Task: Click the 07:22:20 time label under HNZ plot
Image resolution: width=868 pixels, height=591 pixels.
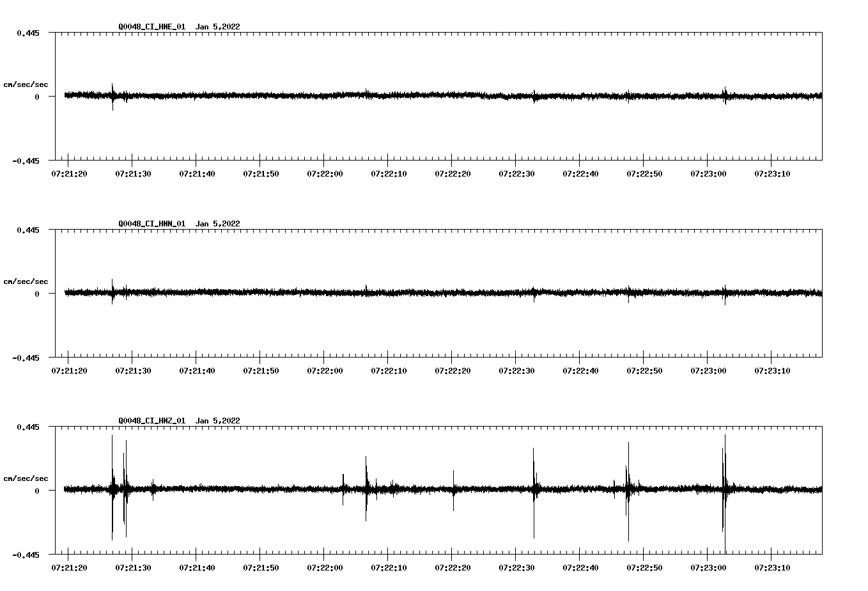Action: pos(453,568)
